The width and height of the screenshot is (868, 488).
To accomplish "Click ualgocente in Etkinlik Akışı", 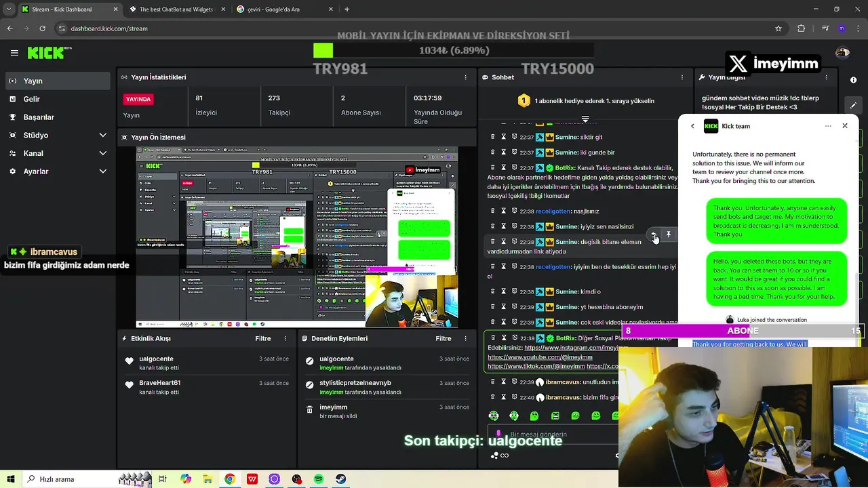I will [156, 359].
